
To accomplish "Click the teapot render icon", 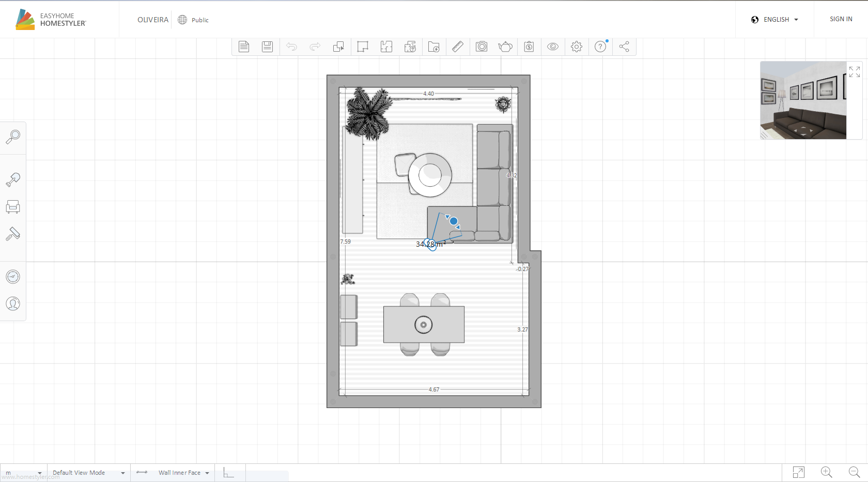I will (x=505, y=47).
